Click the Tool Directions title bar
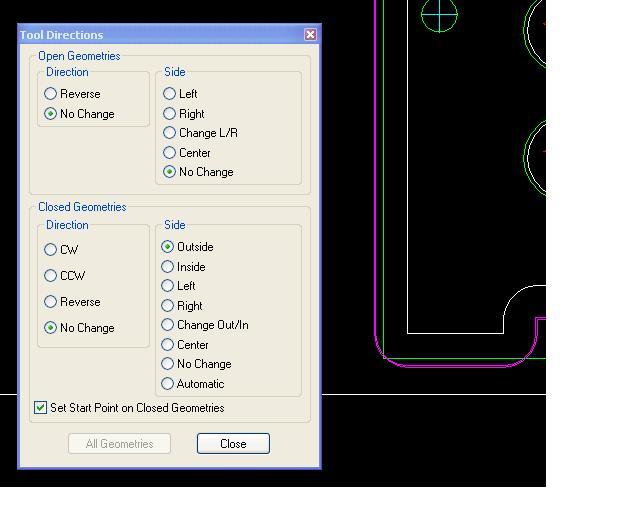Image resolution: width=640 pixels, height=512 pixels. pos(169,34)
